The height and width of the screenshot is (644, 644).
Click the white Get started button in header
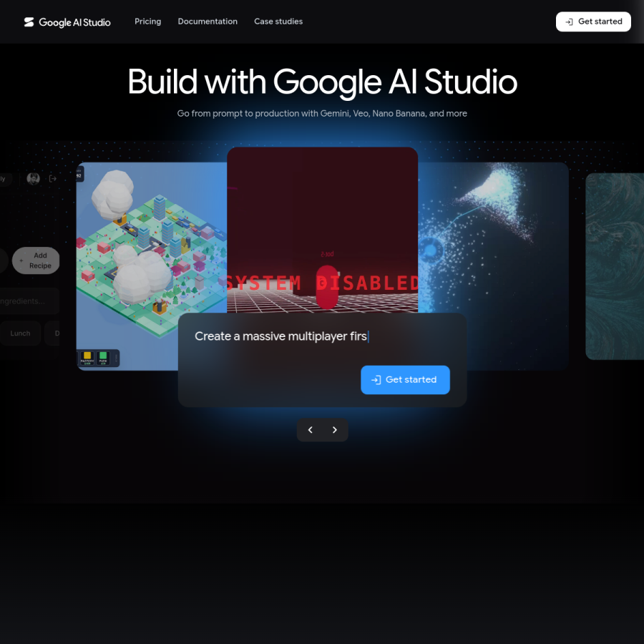pos(593,21)
